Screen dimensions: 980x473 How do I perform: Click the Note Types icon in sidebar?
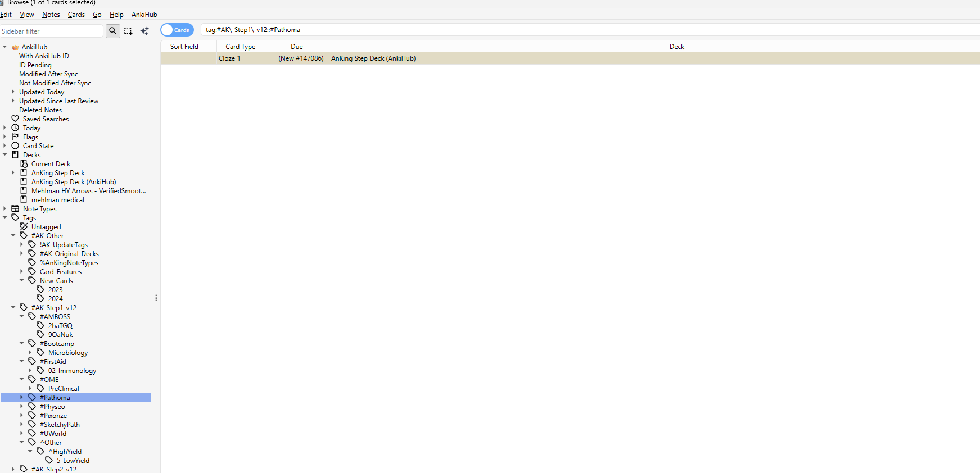[x=15, y=209]
